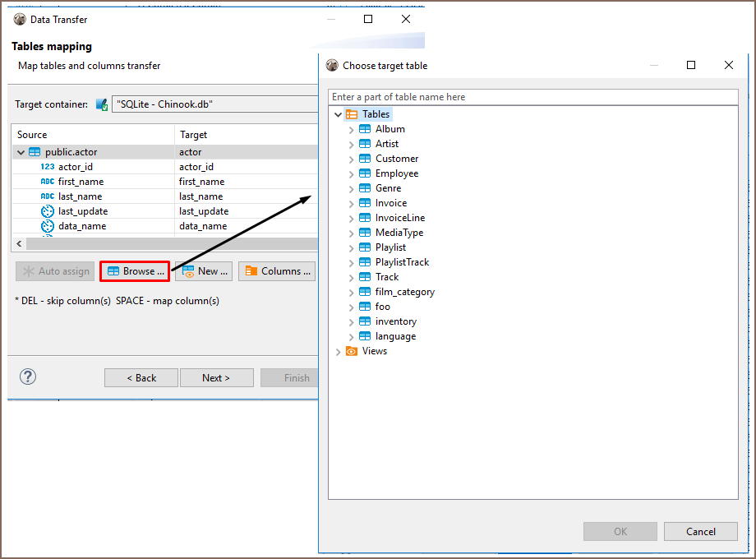Expand the Views tree node
The image size is (756, 559).
338,351
